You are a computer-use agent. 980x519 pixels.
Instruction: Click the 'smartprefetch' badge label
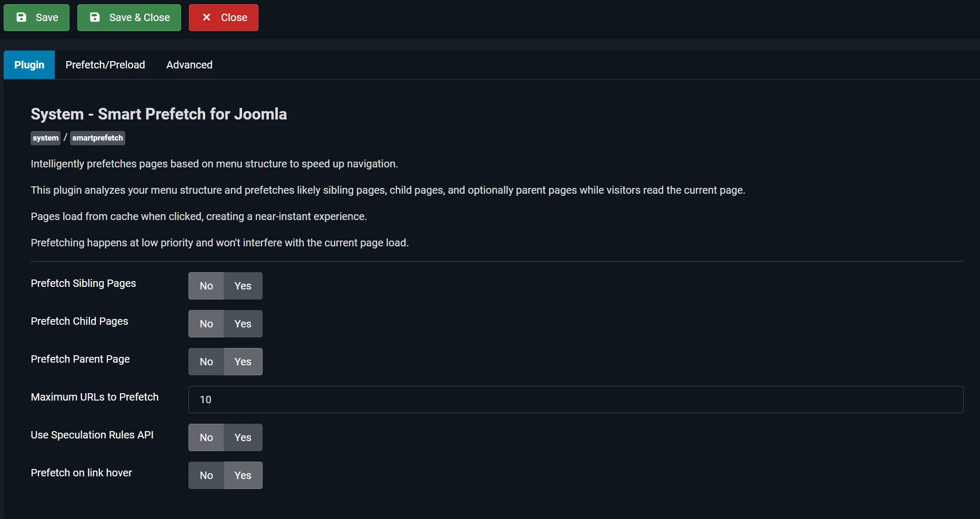click(x=97, y=138)
